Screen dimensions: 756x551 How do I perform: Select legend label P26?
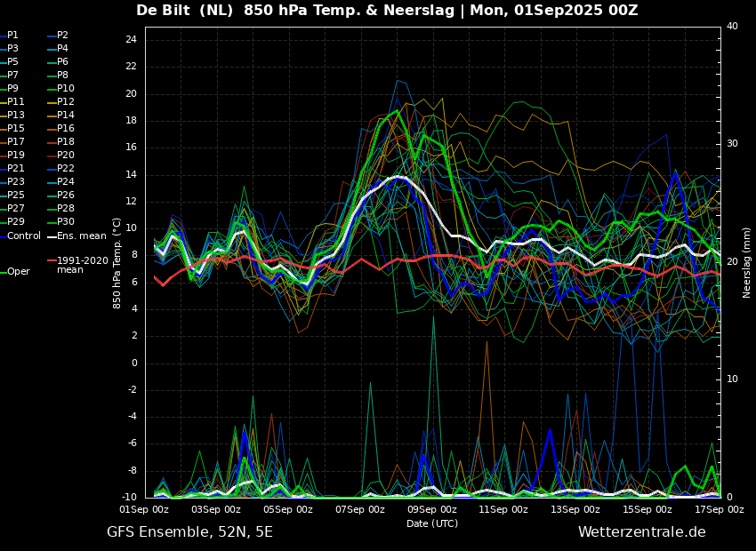coord(66,195)
